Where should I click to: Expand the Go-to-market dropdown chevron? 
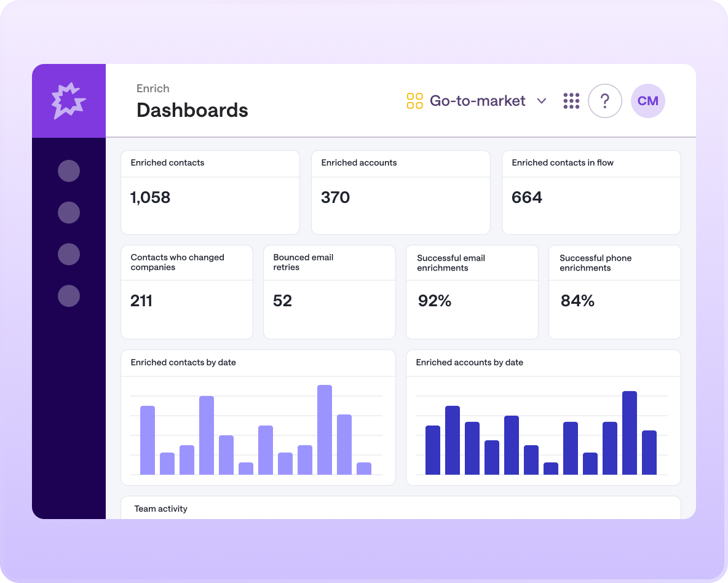541,101
